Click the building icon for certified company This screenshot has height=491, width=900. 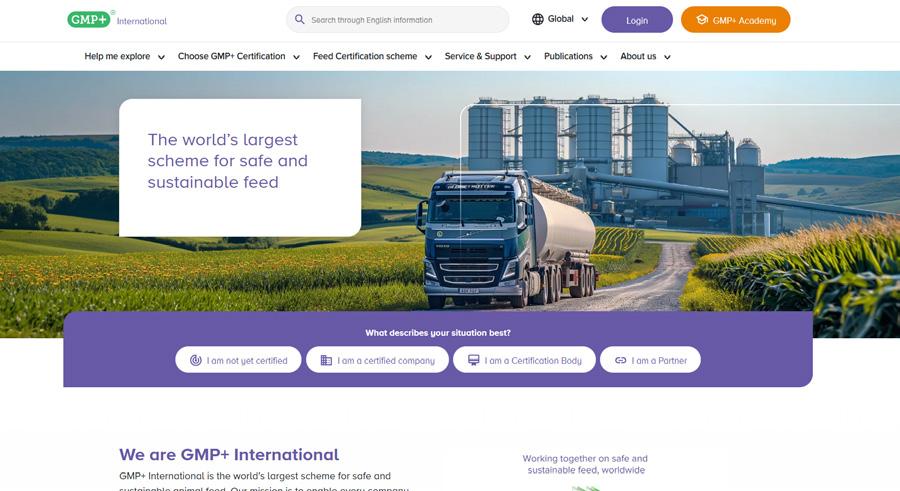[x=326, y=360]
